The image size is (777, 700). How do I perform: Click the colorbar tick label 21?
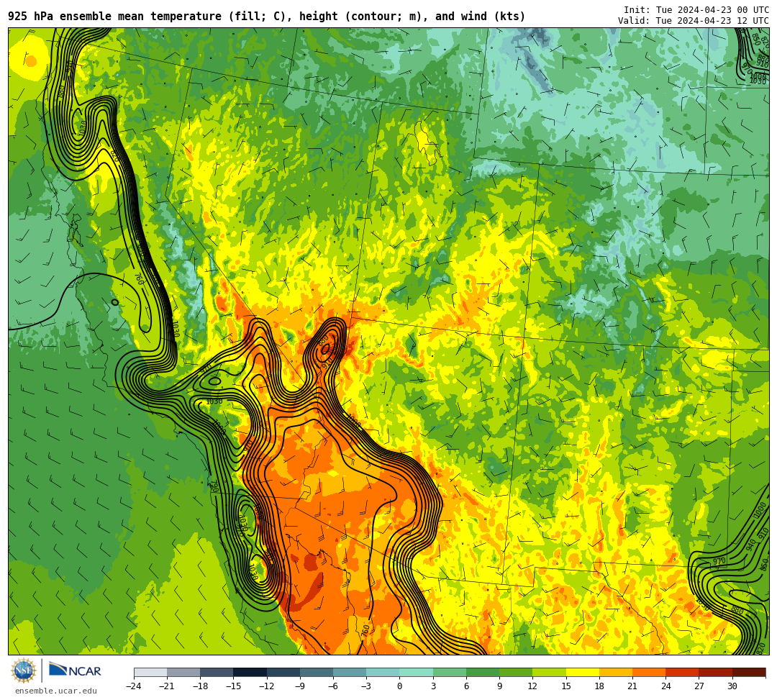[632, 686]
